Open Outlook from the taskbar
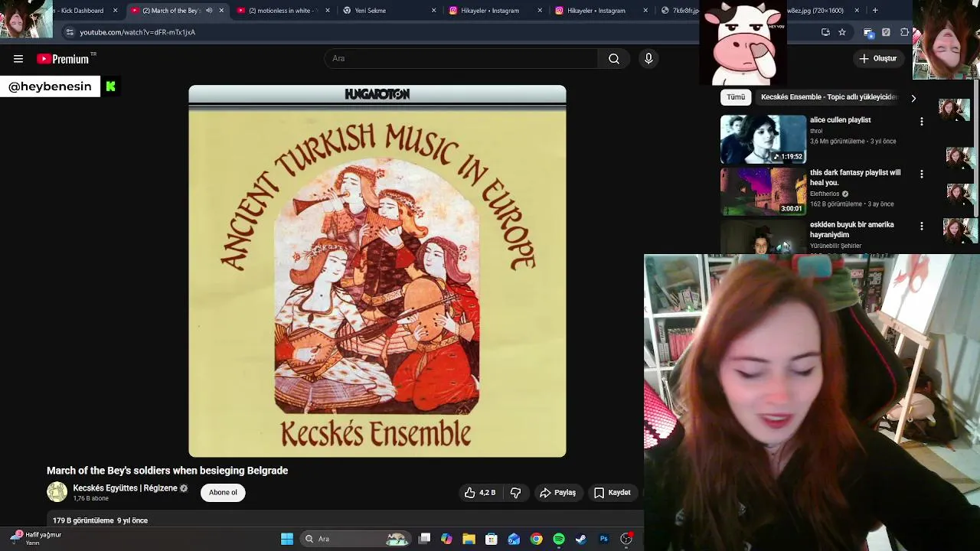The height and width of the screenshot is (551, 980). point(514,540)
